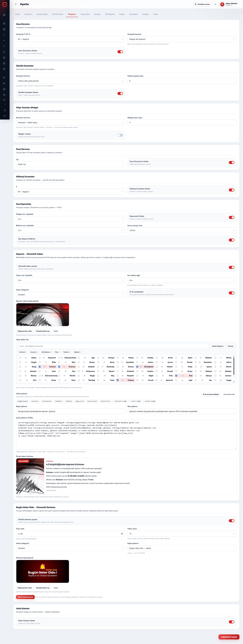Remove the Trabzon chip from followed provinces

click(70, 352)
